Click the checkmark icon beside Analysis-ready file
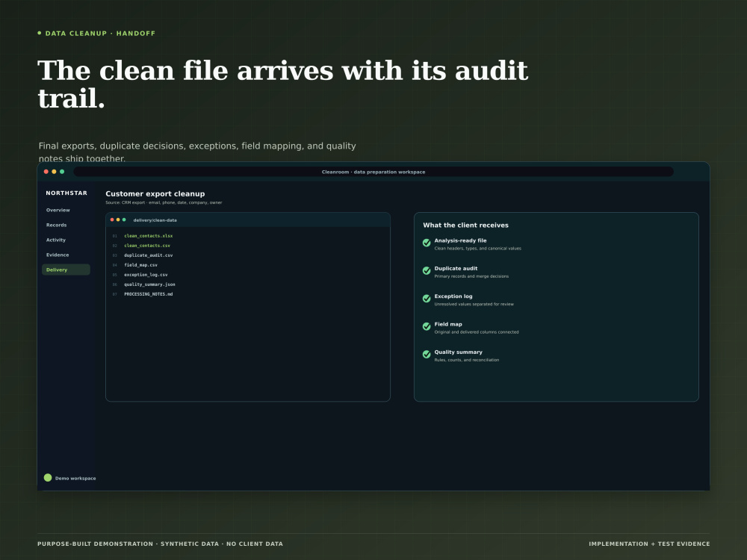Viewport: 747px width, 560px height. (427, 243)
